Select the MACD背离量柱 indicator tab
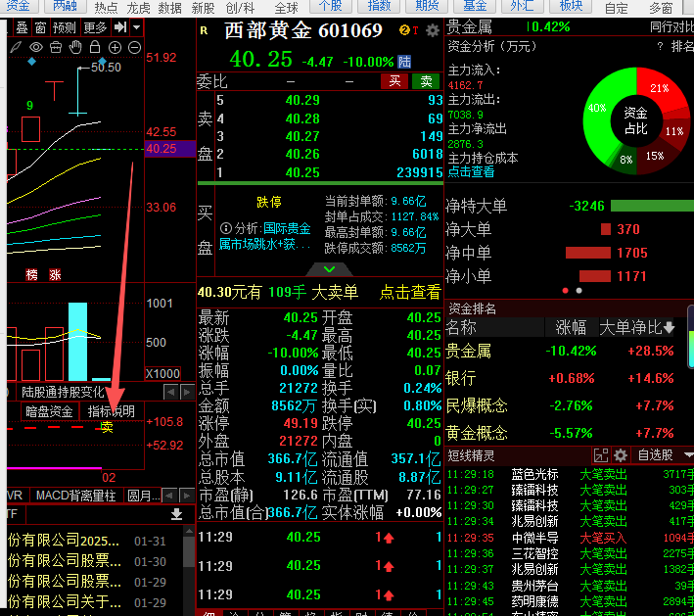Viewport: 694px width, 616px height. pos(75,496)
